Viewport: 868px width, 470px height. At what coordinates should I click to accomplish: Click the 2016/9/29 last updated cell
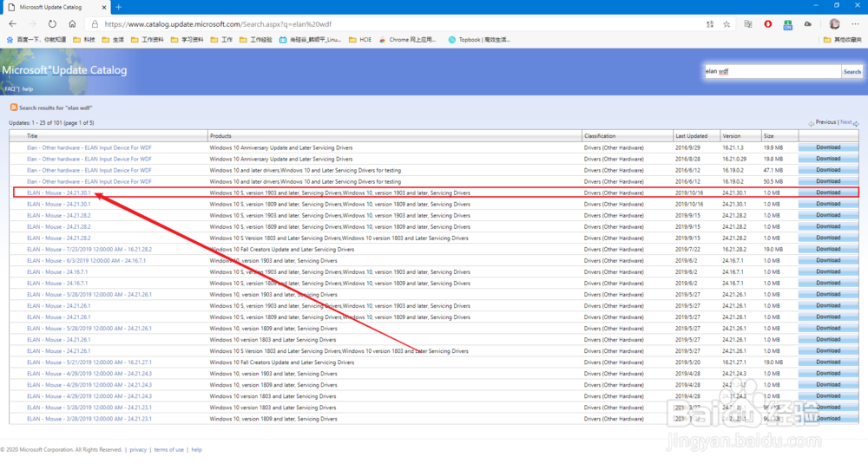(x=687, y=147)
